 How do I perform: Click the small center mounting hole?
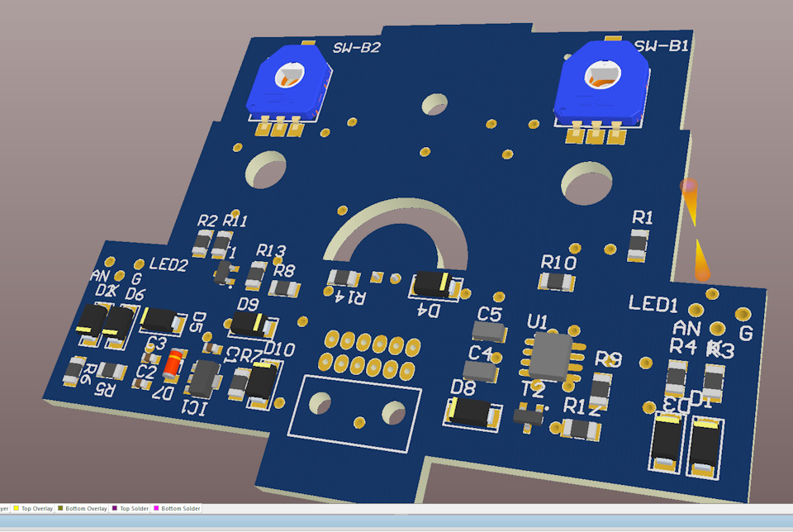point(434,105)
